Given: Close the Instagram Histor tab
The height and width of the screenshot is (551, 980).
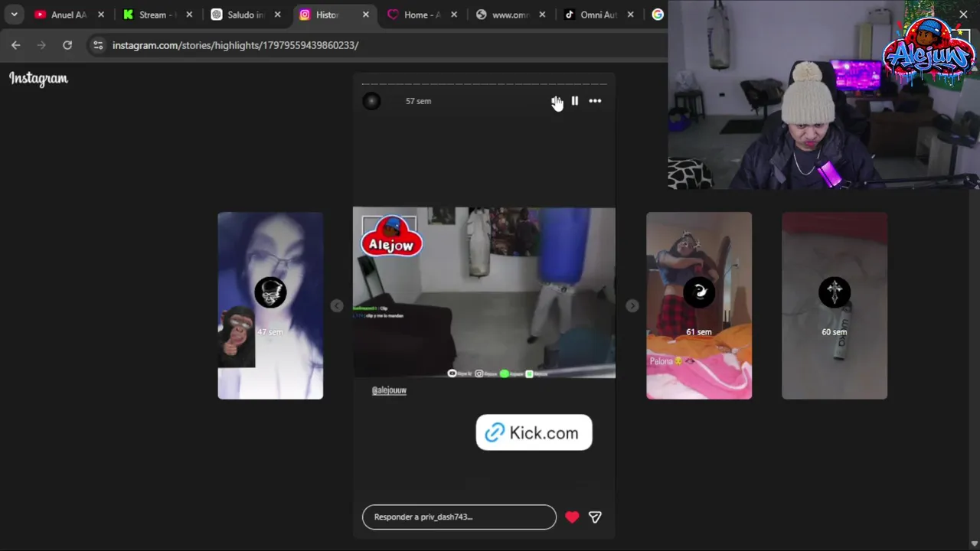Looking at the screenshot, I should tap(365, 15).
